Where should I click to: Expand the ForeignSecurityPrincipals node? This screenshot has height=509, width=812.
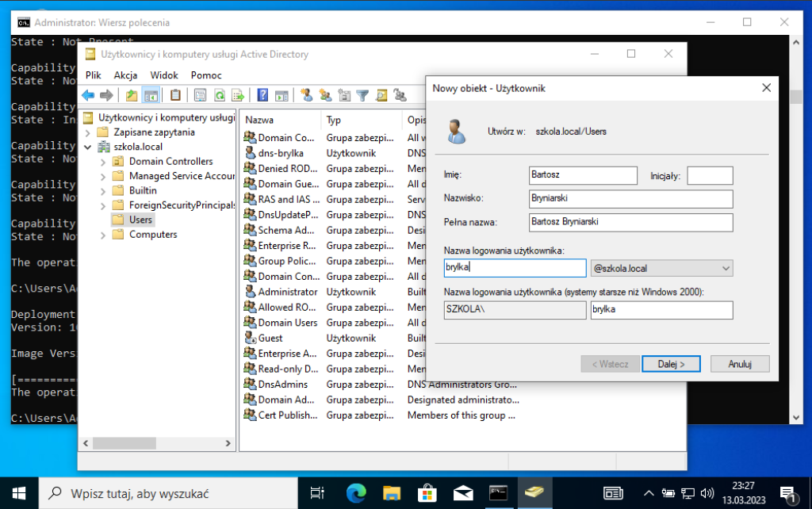point(102,205)
